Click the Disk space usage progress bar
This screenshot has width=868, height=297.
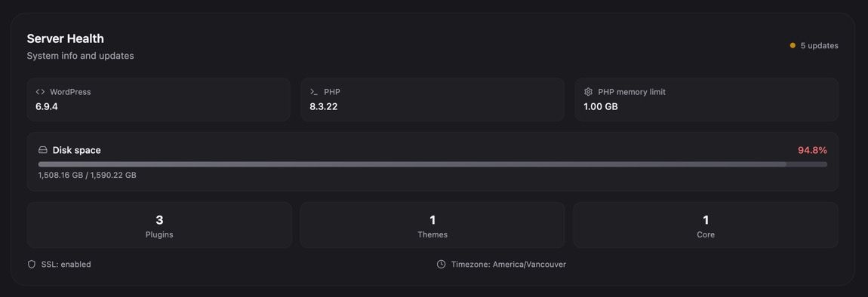(433, 164)
